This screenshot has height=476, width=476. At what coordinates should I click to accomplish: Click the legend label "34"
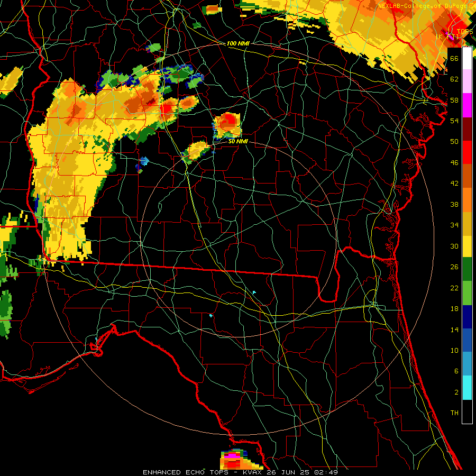click(454, 225)
